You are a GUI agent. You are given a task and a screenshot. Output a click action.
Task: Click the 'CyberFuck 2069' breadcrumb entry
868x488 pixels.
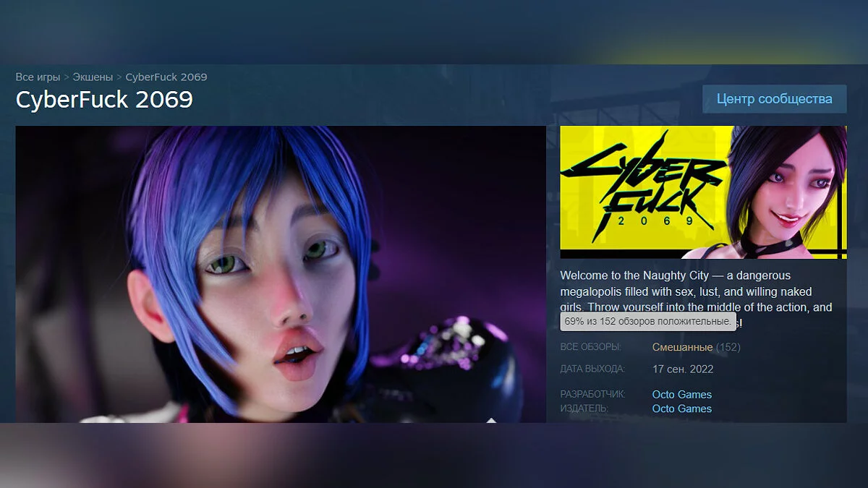(166, 77)
